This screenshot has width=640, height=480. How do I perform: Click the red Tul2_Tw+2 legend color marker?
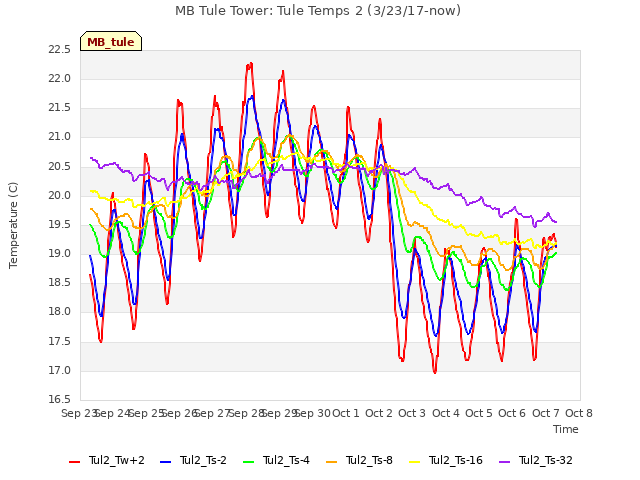tap(75, 462)
